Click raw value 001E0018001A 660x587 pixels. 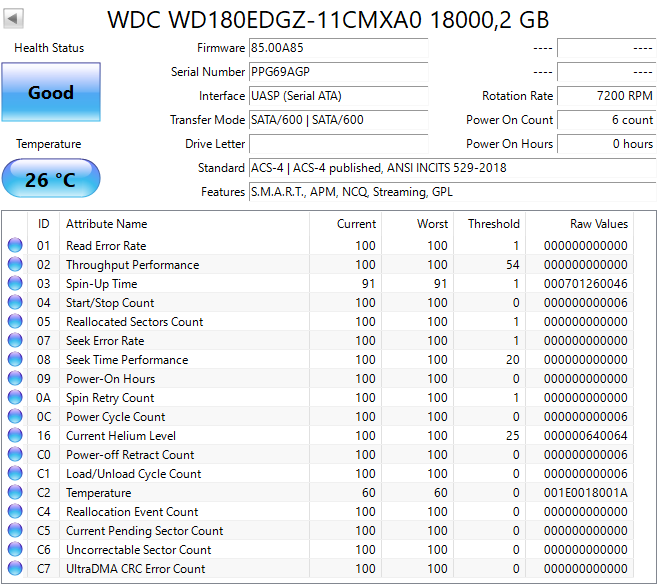pyautogui.click(x=585, y=493)
